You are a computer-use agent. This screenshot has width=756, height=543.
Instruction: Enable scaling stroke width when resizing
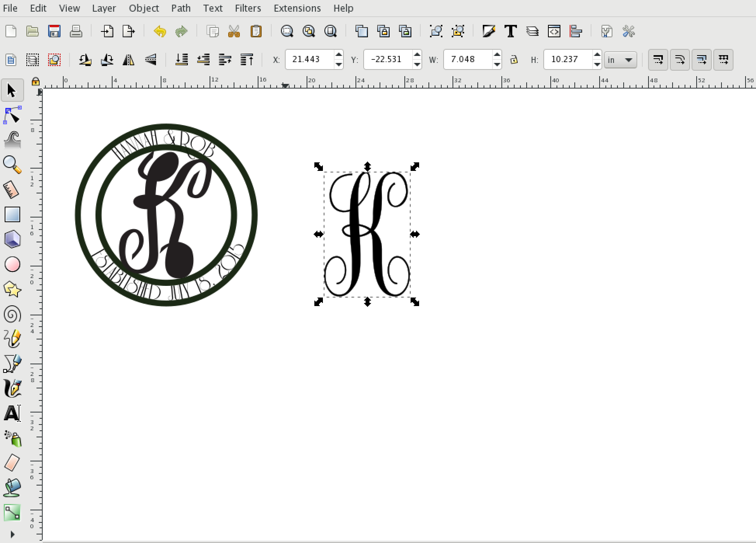click(657, 59)
